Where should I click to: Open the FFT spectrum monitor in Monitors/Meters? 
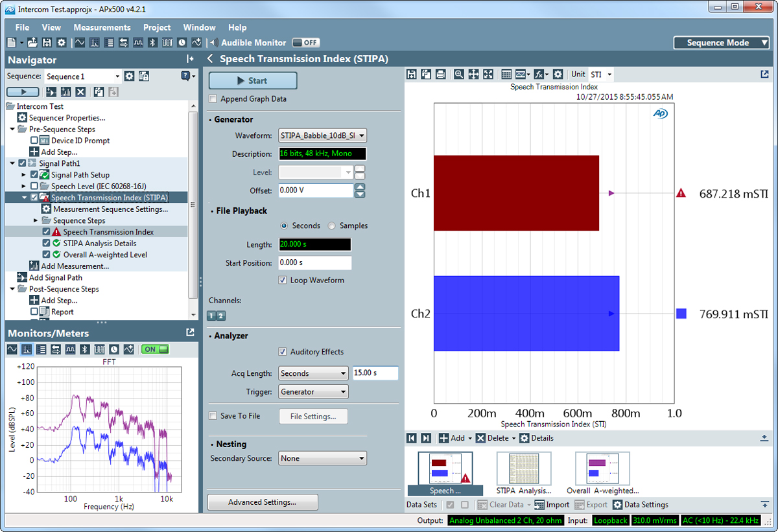[27, 349]
